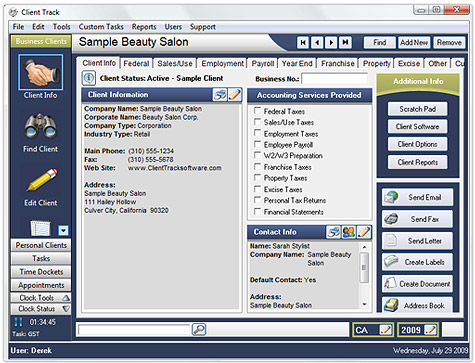475x363 pixels.
Task: Check the Employee Payroll option
Action: point(257,144)
